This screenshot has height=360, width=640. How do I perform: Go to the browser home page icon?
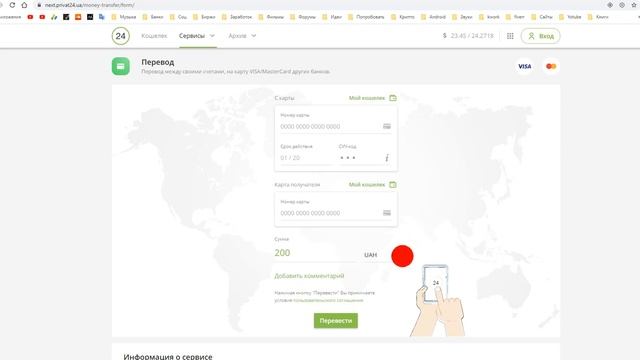pos(24,5)
